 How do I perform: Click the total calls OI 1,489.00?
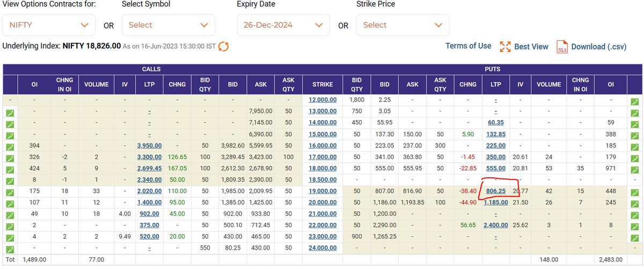(35, 260)
